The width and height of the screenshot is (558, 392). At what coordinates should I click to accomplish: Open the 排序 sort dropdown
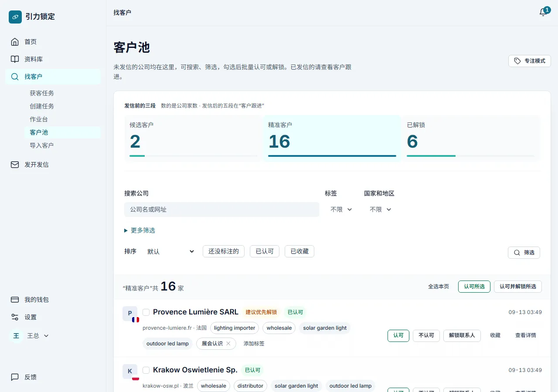tap(170, 251)
